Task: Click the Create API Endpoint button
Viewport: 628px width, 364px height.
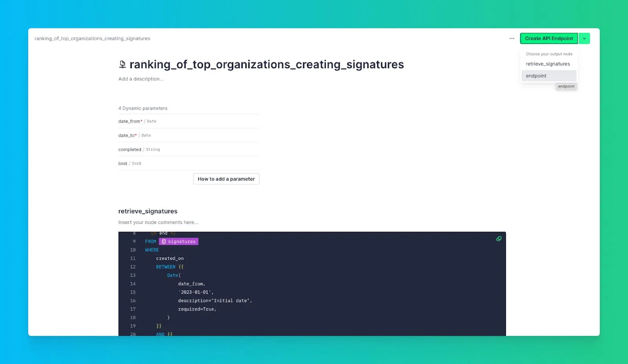Action: (x=549, y=38)
